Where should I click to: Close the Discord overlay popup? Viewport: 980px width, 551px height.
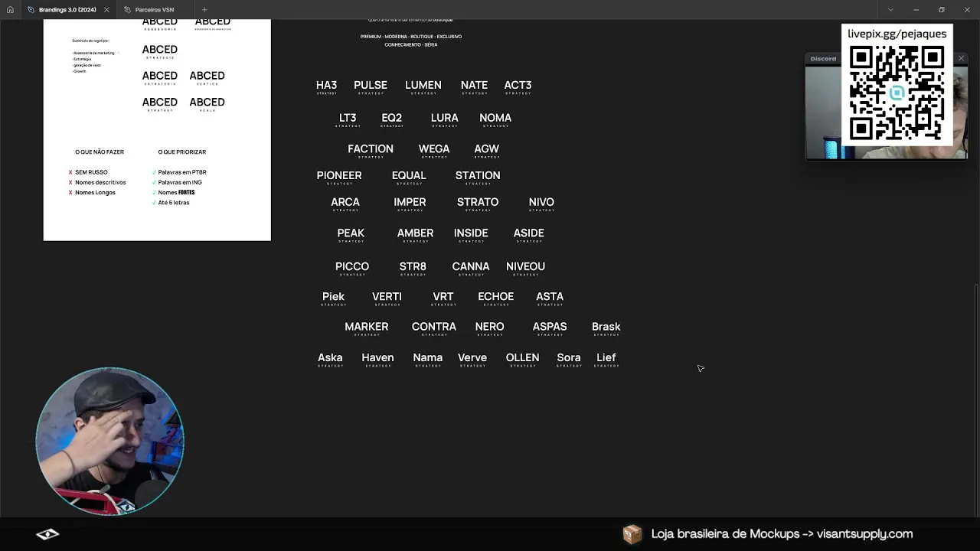click(961, 58)
